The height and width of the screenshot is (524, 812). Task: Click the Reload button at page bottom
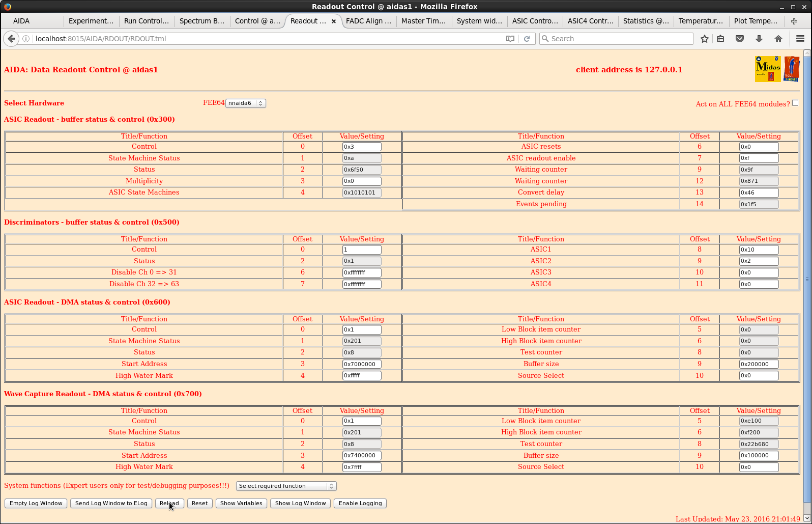(169, 503)
